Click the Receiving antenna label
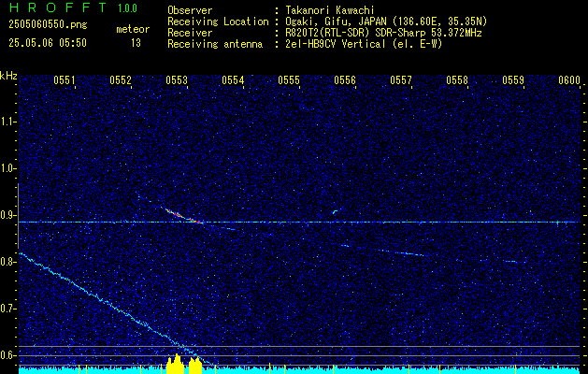This screenshot has height=374, width=588. point(215,44)
